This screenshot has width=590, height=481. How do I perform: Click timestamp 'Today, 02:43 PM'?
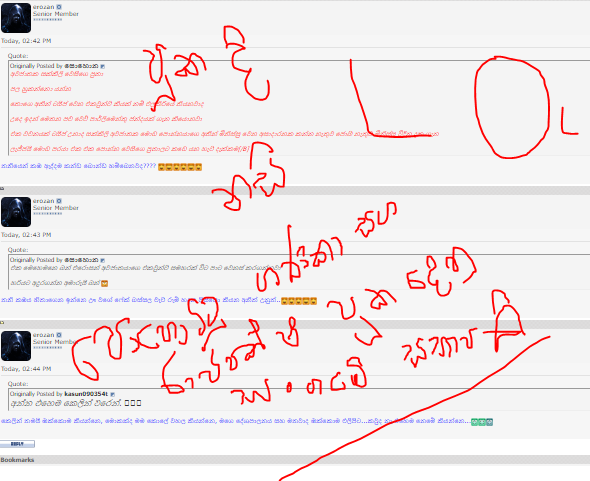26,235
